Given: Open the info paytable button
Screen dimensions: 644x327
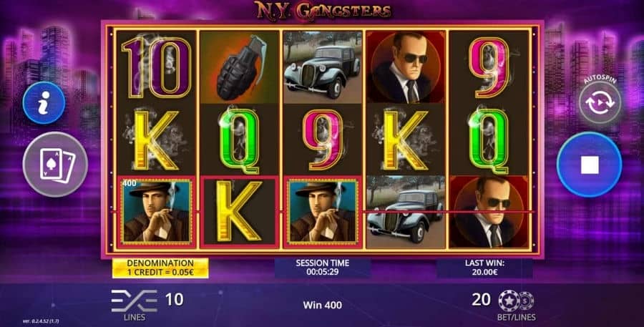Looking at the screenshot, I should (44, 103).
